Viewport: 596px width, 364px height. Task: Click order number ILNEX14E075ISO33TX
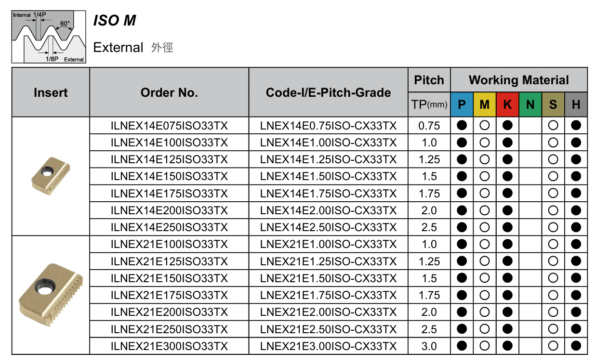tap(169, 126)
